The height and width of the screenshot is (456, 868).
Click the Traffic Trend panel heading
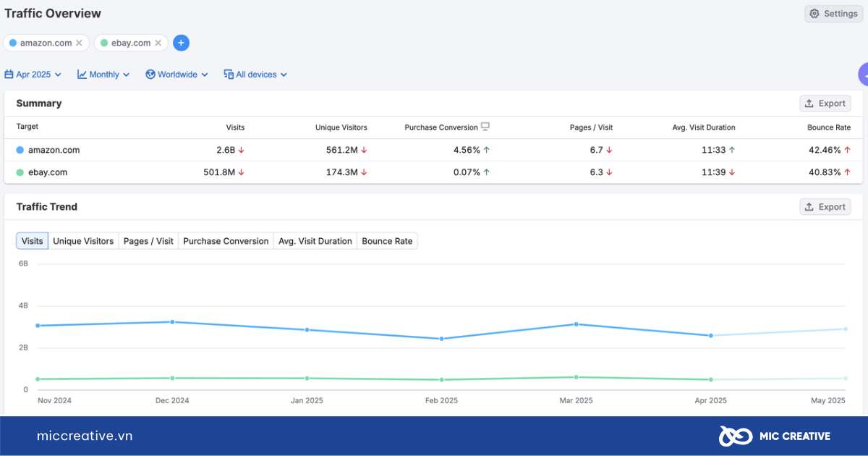[47, 207]
